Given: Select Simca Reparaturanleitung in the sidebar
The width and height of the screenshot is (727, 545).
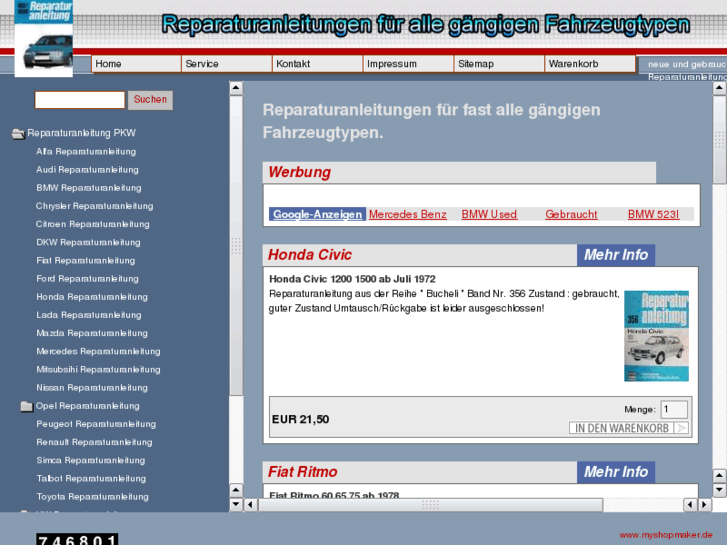Looking at the screenshot, I should tap(90, 460).
